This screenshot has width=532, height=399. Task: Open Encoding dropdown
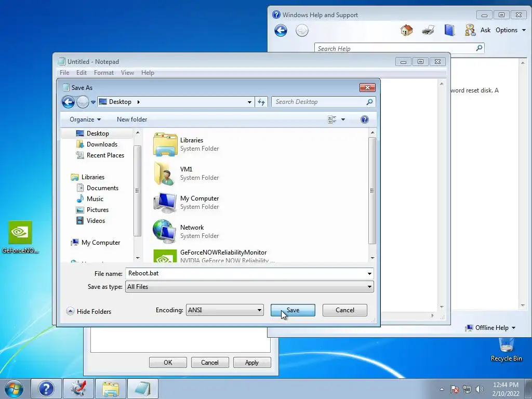point(224,310)
